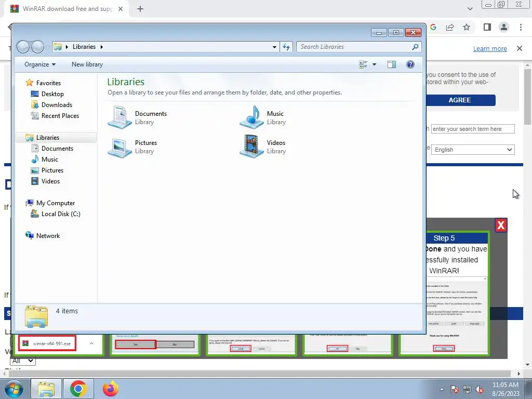Click AGREE on the cookie notice

coord(460,100)
